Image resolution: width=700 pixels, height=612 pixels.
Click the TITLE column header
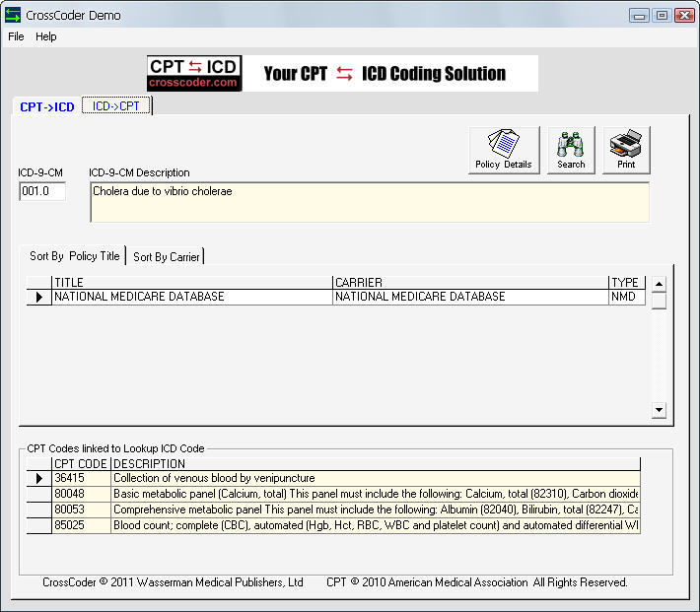pos(192,283)
